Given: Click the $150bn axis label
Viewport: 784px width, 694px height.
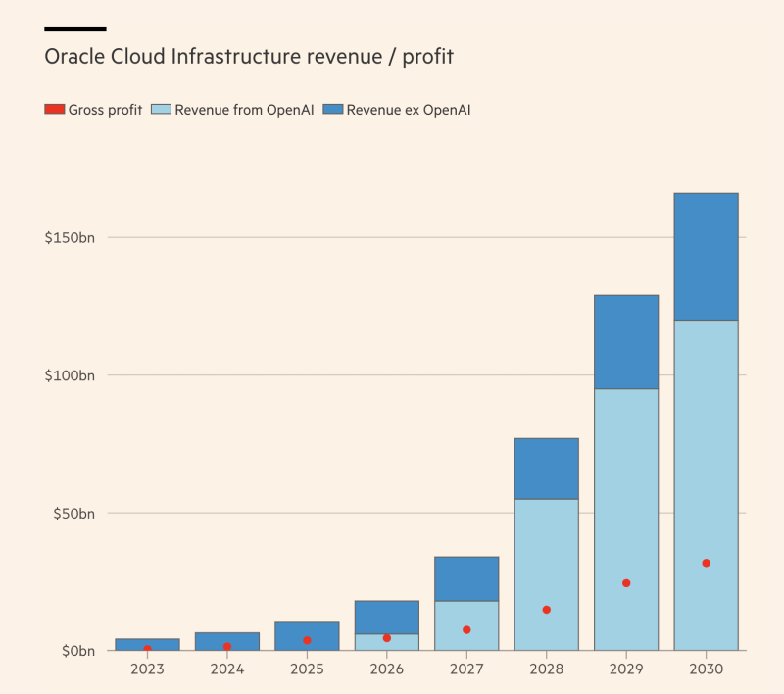Looking at the screenshot, I should click(x=70, y=237).
